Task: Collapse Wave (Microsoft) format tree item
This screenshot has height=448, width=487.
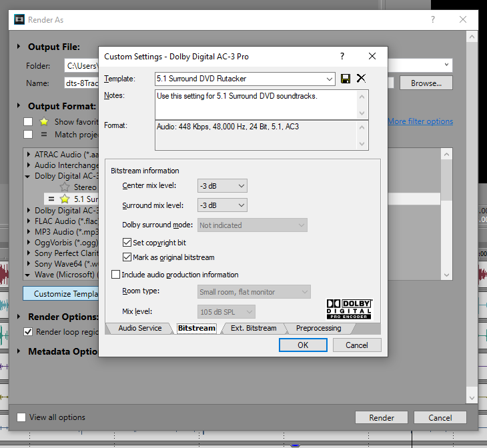Action: [27, 275]
